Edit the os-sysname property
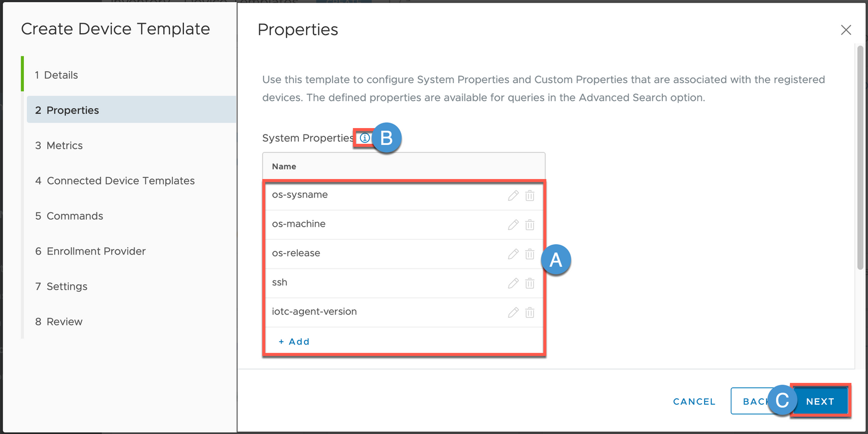 513,195
